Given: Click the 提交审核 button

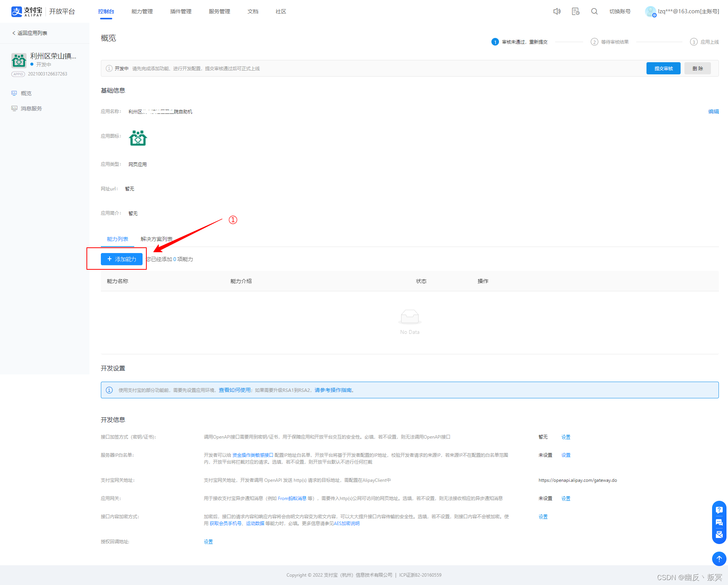Looking at the screenshot, I should [663, 68].
